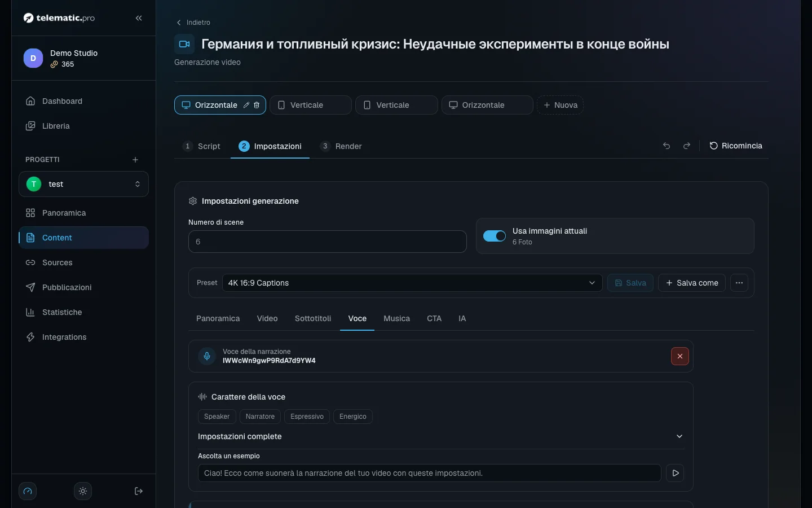Image resolution: width=812 pixels, height=508 pixels.
Task: Click the microphone icon of narration voice
Action: pos(207,356)
